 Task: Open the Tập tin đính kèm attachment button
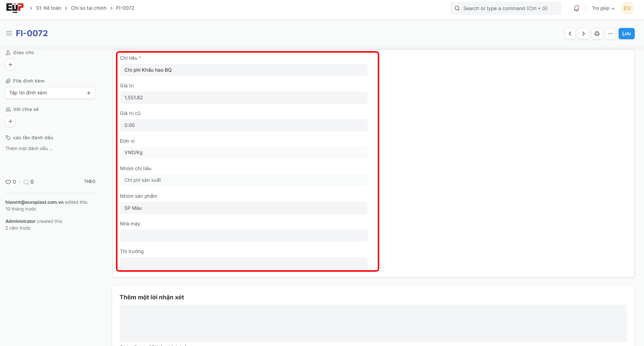pos(50,93)
